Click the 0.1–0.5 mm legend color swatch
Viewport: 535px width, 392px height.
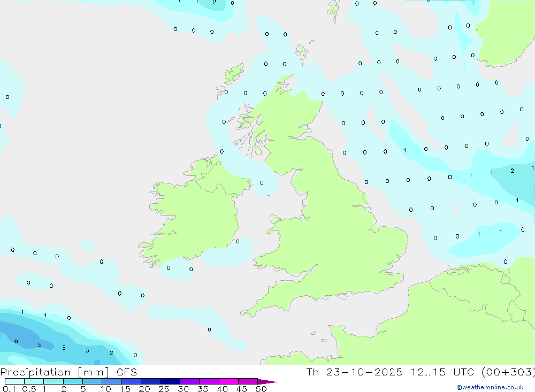[x=14, y=381]
